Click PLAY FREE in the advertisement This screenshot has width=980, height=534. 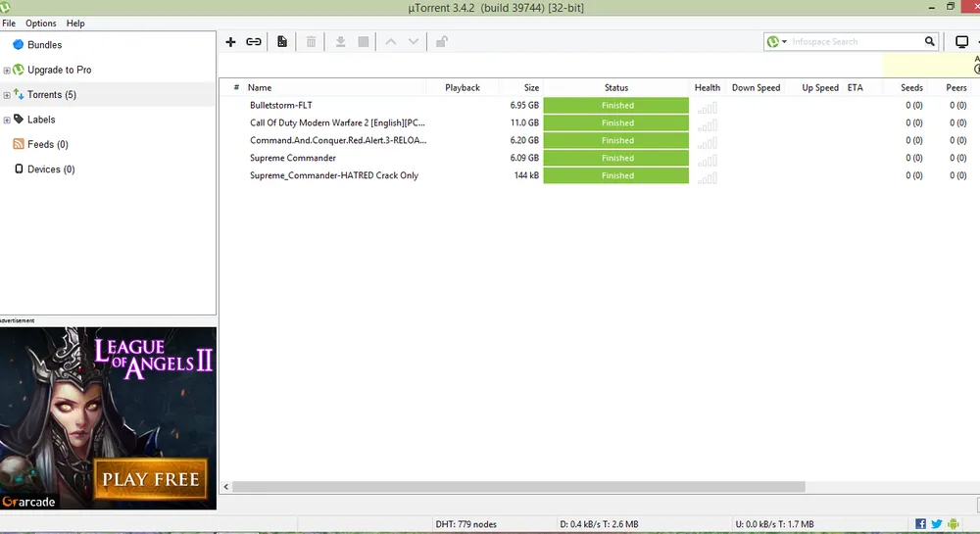click(x=150, y=479)
